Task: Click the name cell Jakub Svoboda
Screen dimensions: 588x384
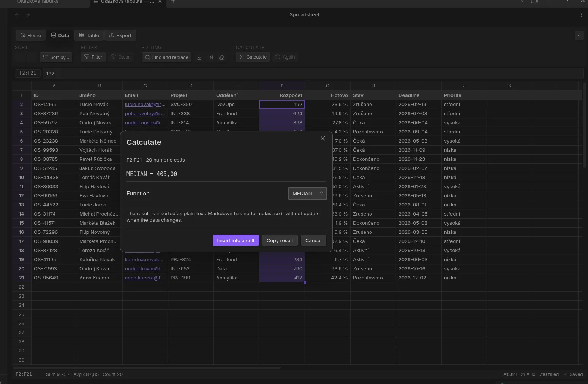Action: [x=100, y=168]
